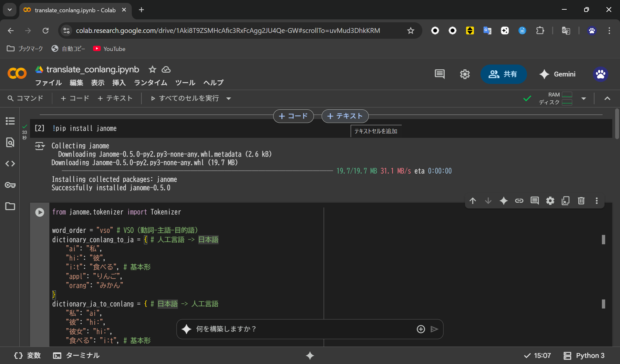The height and width of the screenshot is (364, 620).
Task: Open the table of contents sidebar icon
Action: pos(10,121)
